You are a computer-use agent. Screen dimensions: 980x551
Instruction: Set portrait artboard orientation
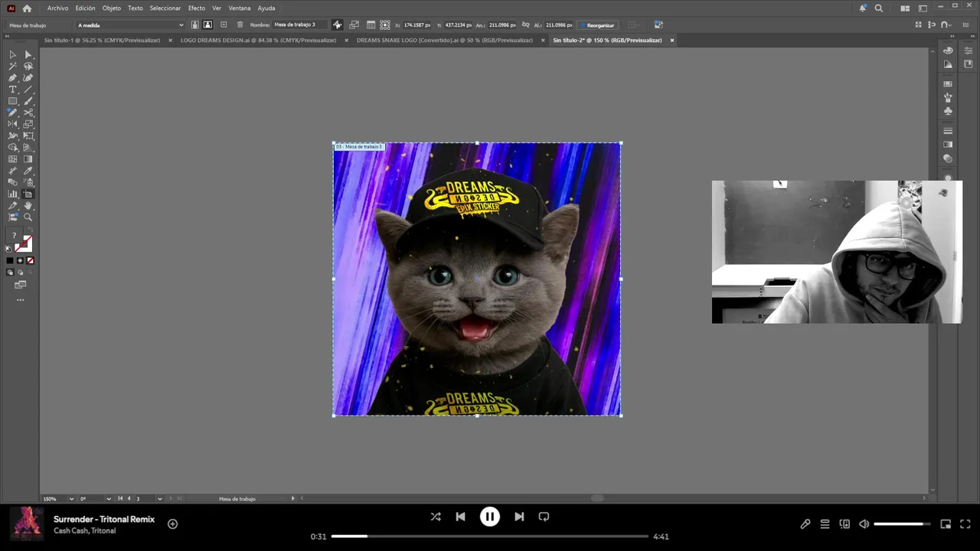click(195, 24)
